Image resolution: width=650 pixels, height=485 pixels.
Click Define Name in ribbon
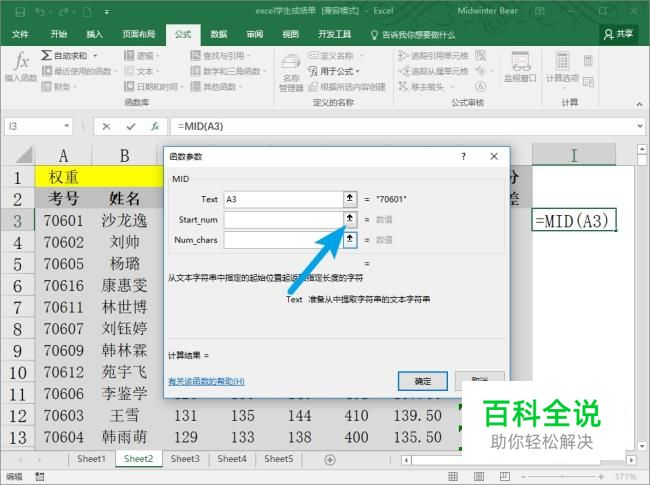pos(335,56)
